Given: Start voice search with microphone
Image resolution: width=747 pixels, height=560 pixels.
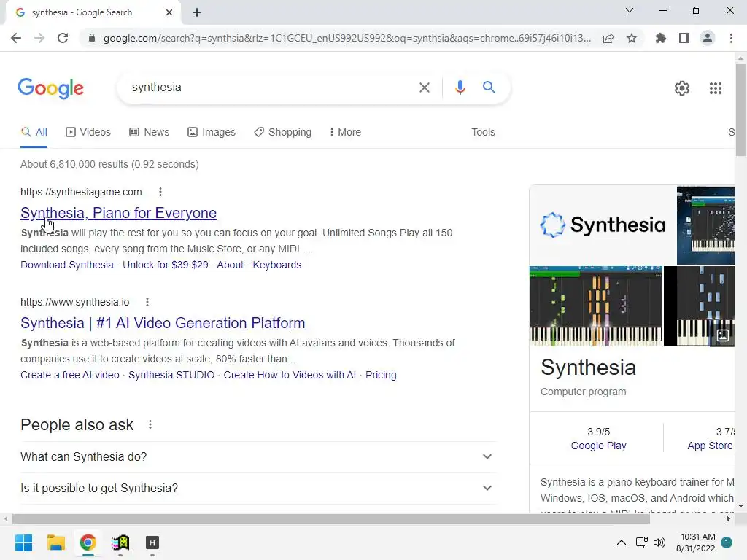Looking at the screenshot, I should [x=460, y=87].
